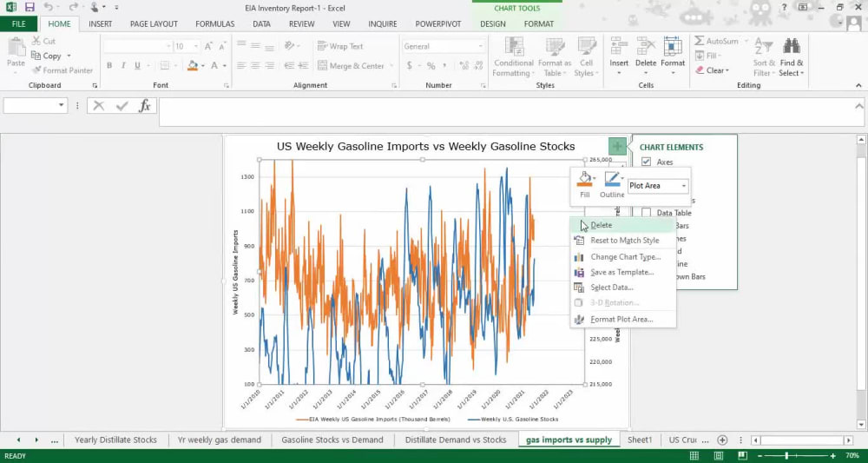Open Conditional Formatting
This screenshot has width=868, height=463.
click(514, 57)
